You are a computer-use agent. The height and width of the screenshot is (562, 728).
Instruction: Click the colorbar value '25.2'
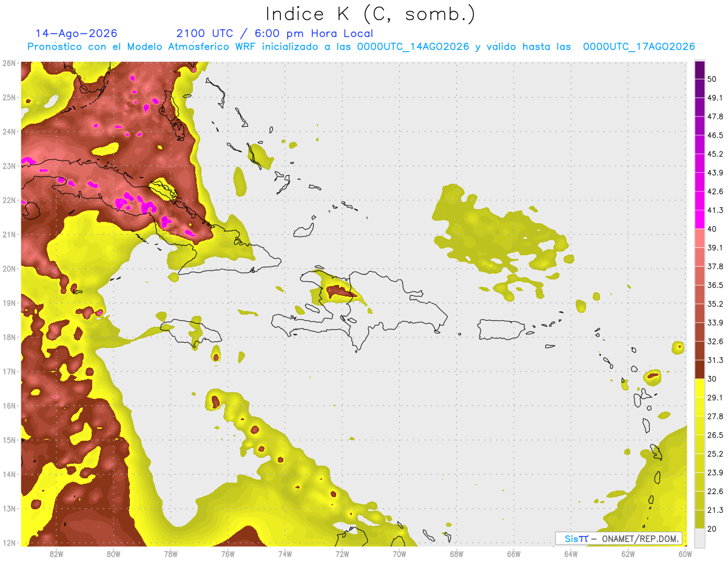click(x=715, y=454)
